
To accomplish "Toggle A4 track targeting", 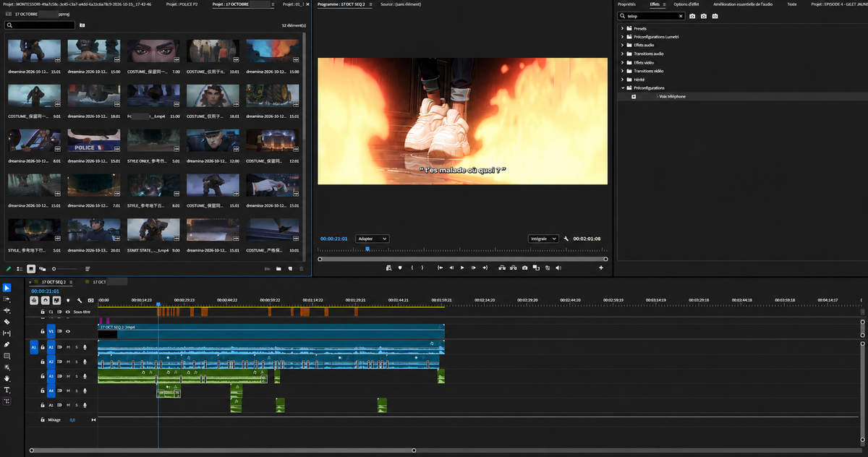I will click(51, 390).
